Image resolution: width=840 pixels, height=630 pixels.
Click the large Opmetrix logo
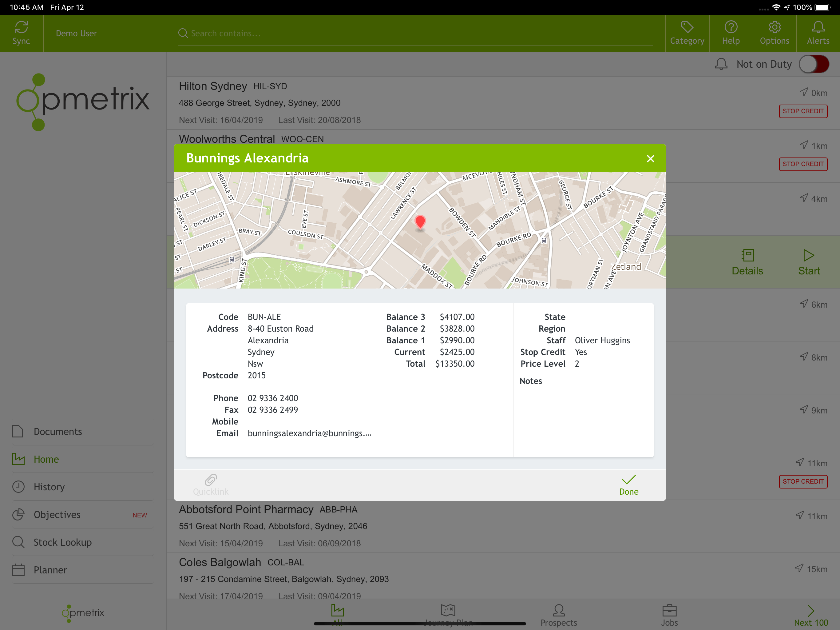pyautogui.click(x=83, y=102)
